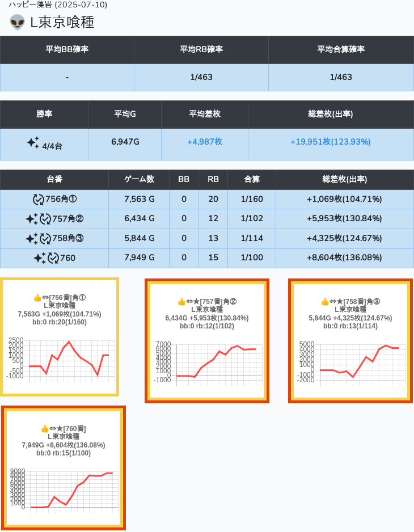Screen dimensions: 414x532
Task: Click the 5,844 G games cell
Action: pyautogui.click(x=140, y=238)
